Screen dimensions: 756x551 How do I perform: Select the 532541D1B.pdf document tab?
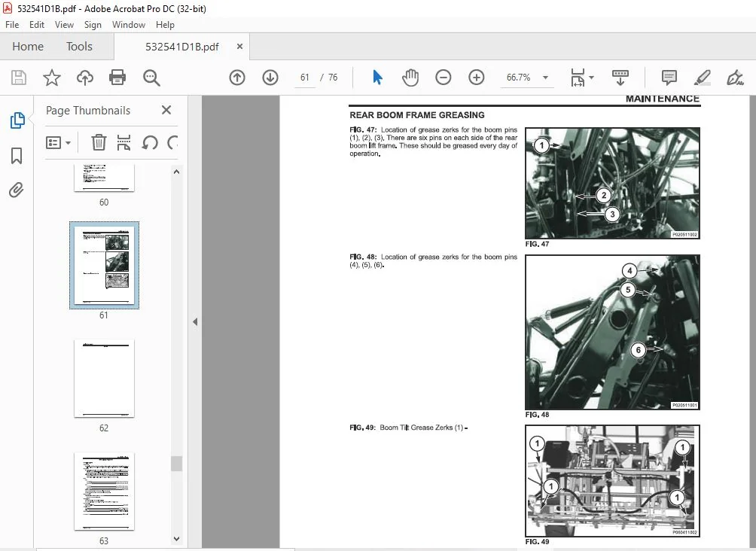(181, 47)
